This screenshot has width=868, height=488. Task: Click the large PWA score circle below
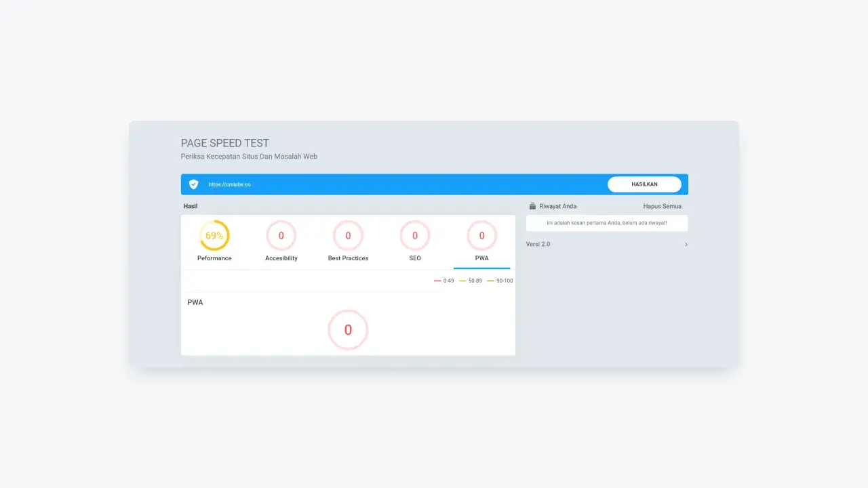348,330
